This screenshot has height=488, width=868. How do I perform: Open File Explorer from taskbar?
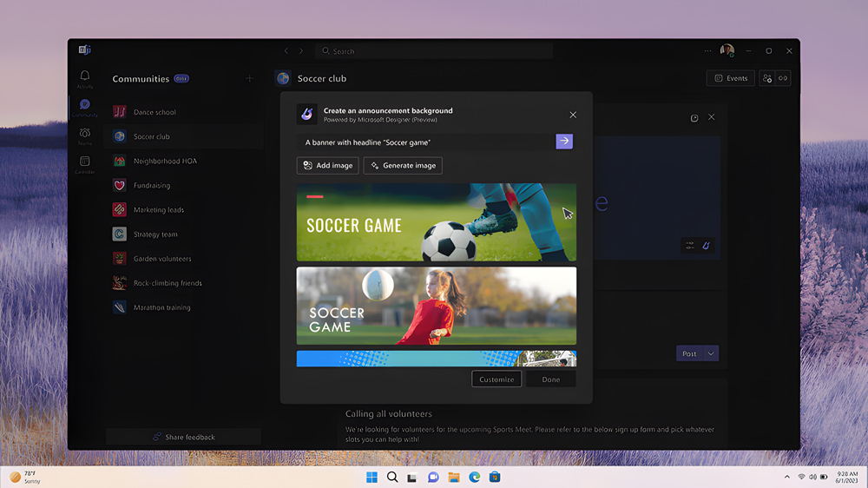[454, 477]
